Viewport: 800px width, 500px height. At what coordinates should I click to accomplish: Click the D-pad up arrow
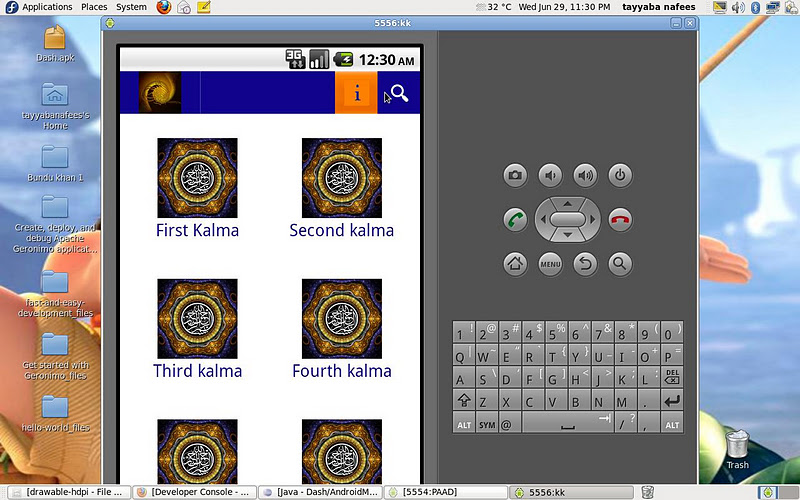tap(567, 203)
